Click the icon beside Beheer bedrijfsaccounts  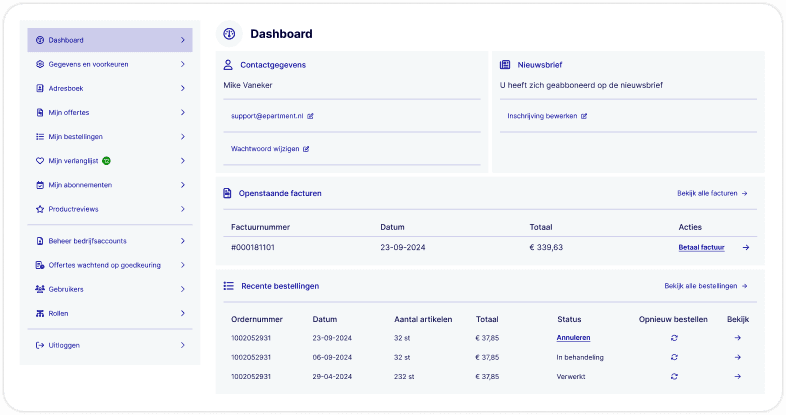pos(40,241)
